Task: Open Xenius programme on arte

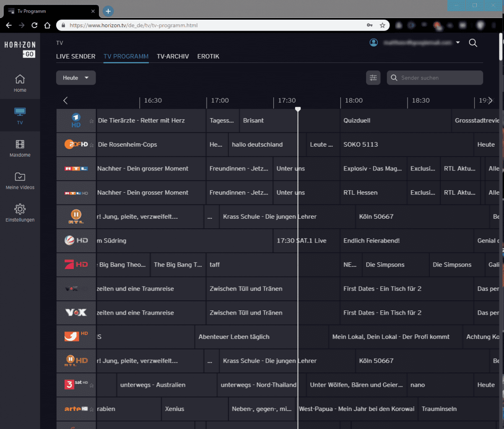Action: point(195,408)
